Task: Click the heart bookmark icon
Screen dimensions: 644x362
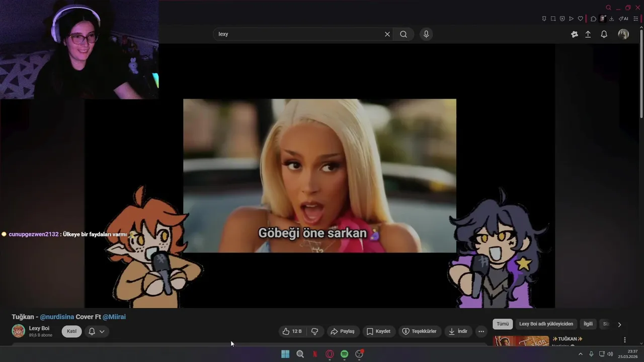Action: pyautogui.click(x=580, y=19)
